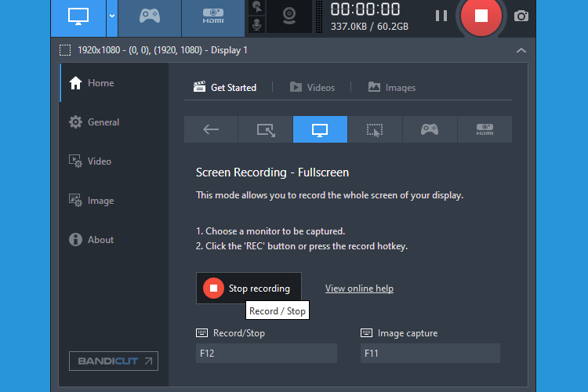This screenshot has width=588, height=392.
Task: Click the Record/Stop hotkey field F12
Action: tap(267, 353)
